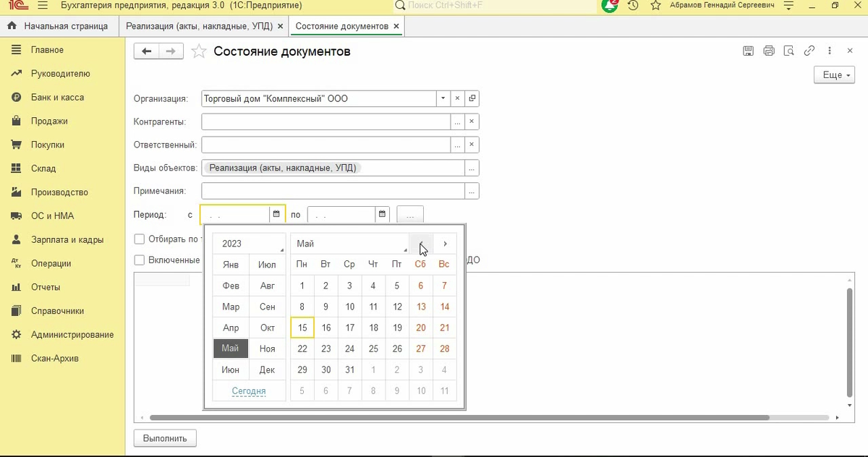Open the Банк и касса section
This screenshot has width=868, height=457.
[x=61, y=98]
